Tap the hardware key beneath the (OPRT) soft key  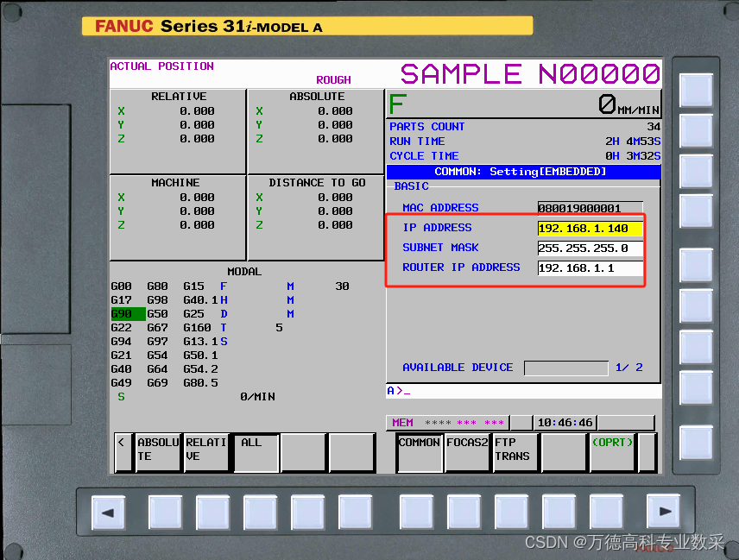tap(607, 511)
